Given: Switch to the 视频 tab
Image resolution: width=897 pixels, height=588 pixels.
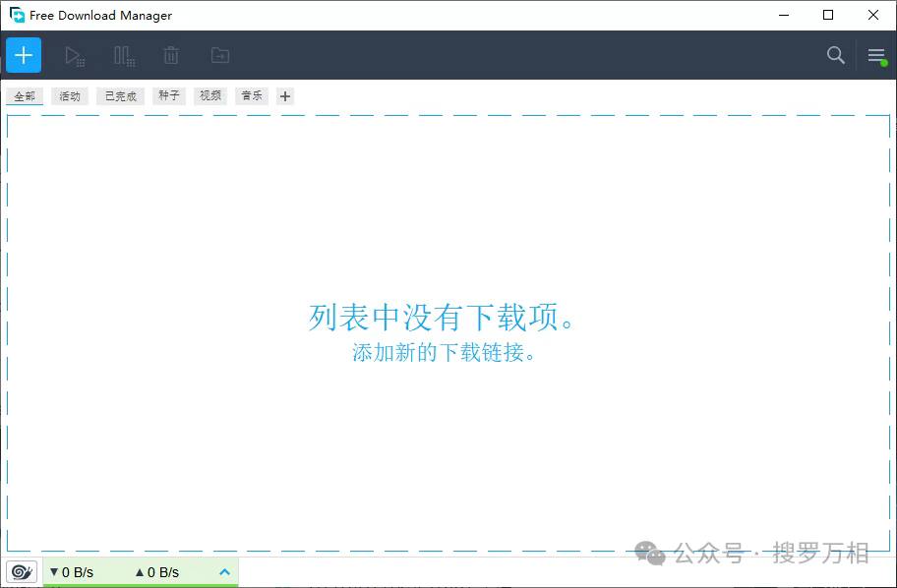Looking at the screenshot, I should pos(209,95).
